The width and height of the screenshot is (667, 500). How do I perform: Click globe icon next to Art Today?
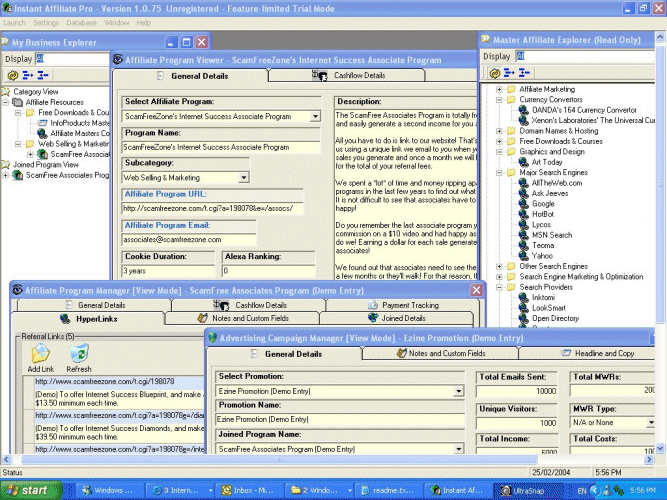524,162
